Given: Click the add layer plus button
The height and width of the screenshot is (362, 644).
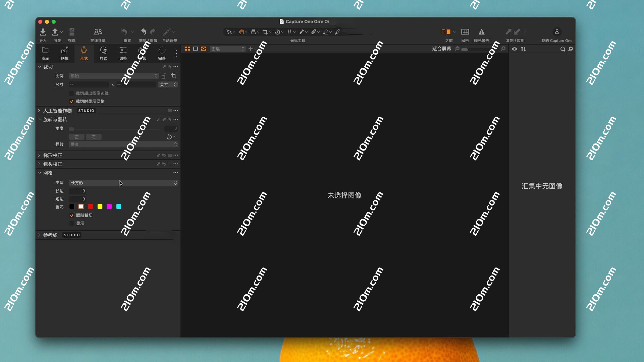Looking at the screenshot, I should coord(250,49).
